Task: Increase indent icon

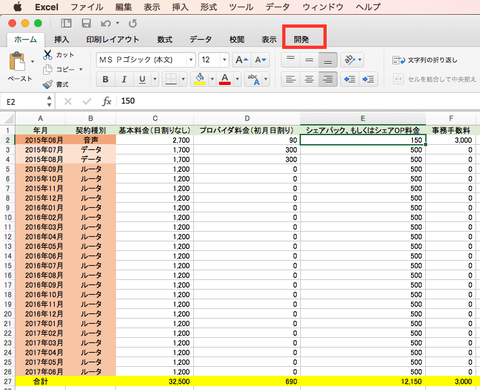Action: pyautogui.click(x=368, y=79)
